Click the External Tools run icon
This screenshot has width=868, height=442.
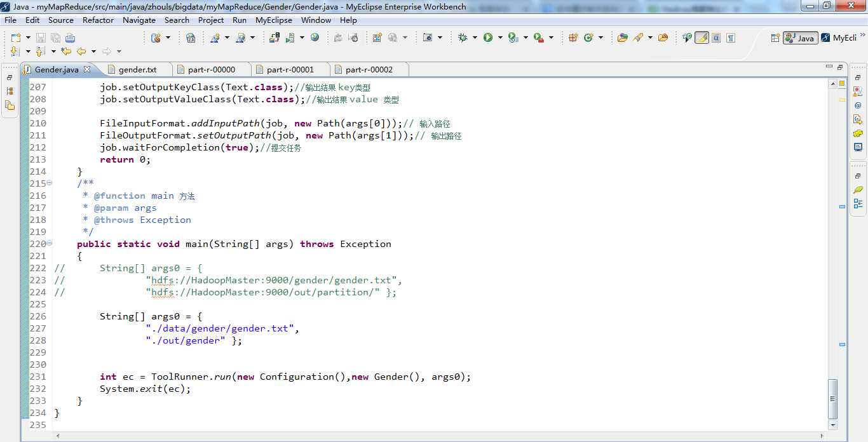pyautogui.click(x=539, y=37)
